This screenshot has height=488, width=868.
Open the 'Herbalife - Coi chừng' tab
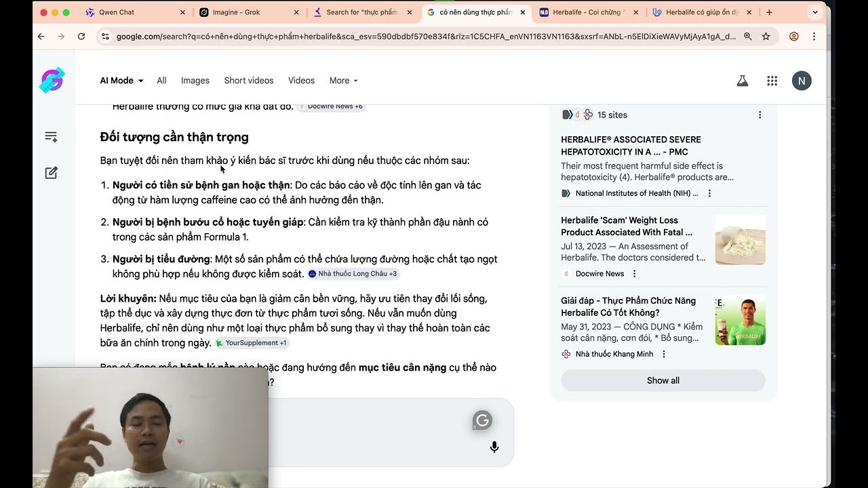[588, 12]
